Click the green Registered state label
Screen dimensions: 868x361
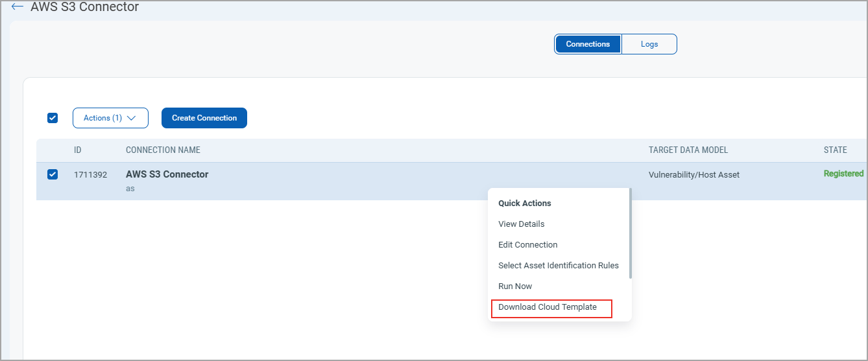pos(843,174)
